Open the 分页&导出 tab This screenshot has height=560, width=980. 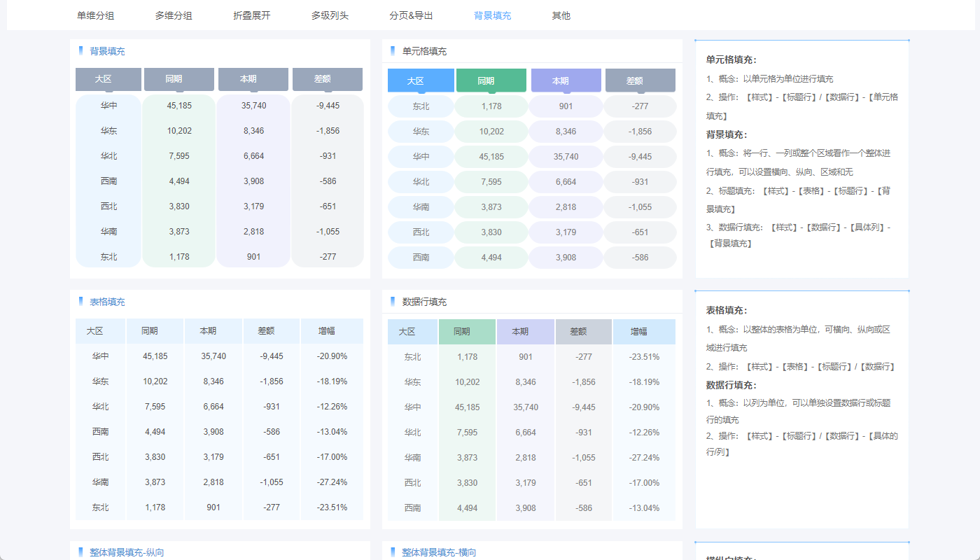click(x=410, y=15)
